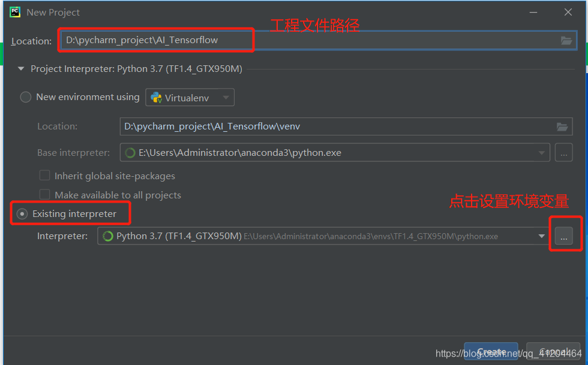
Task: Select New environment using radio button
Action: pos(25,97)
